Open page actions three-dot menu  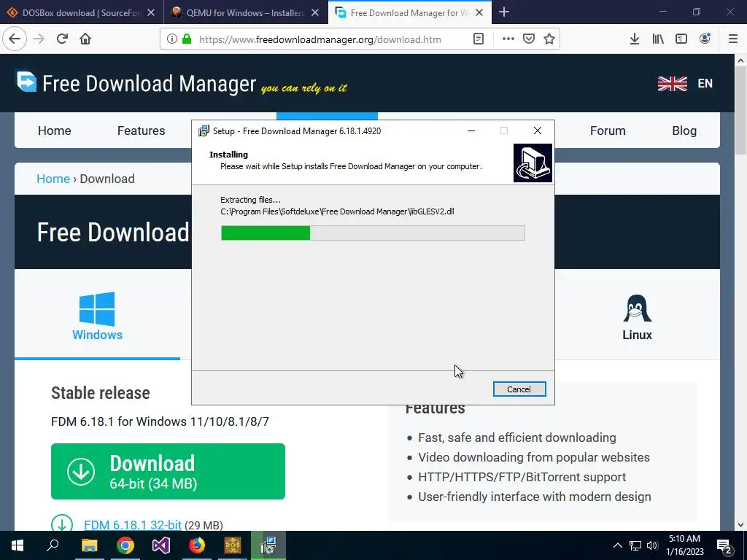[x=508, y=39]
